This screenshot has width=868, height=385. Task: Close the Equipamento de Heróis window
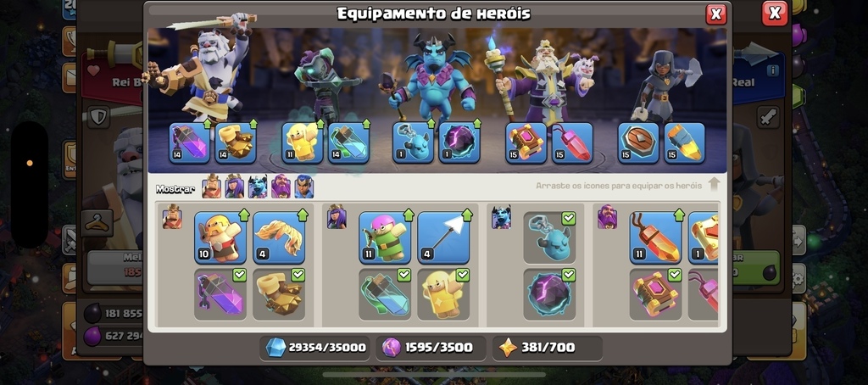click(x=716, y=14)
